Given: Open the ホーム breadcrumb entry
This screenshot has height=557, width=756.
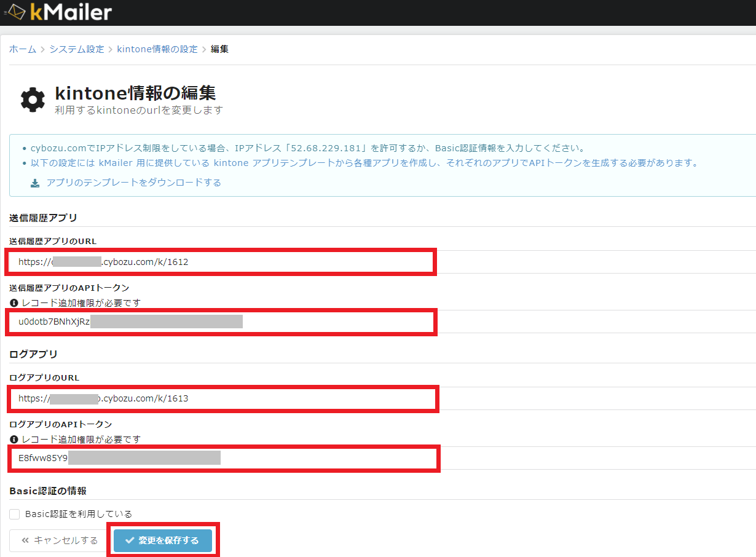Looking at the screenshot, I should [22, 49].
